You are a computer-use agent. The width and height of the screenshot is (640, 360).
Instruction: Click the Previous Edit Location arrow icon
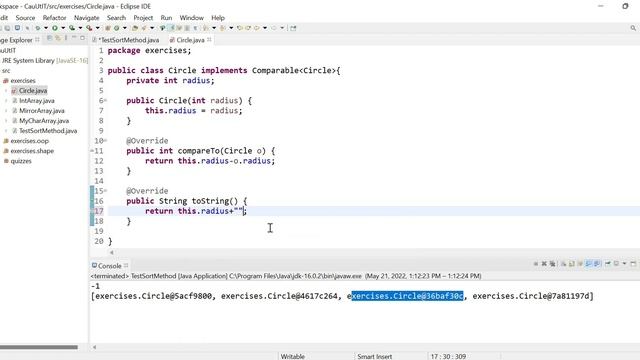[240, 28]
